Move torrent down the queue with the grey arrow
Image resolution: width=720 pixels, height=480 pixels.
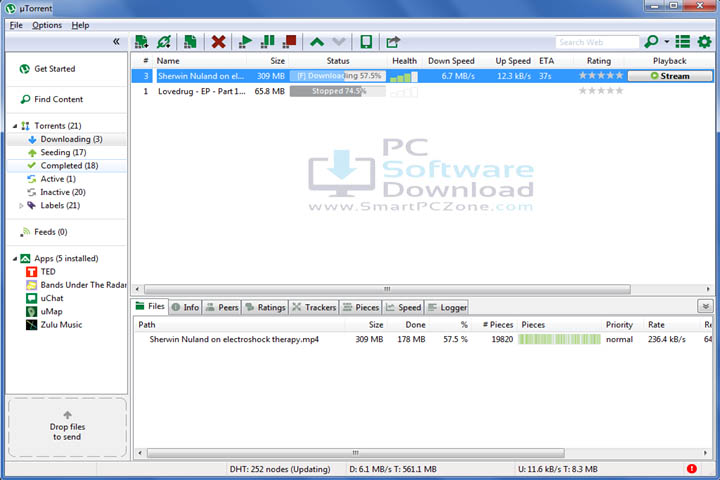(339, 42)
